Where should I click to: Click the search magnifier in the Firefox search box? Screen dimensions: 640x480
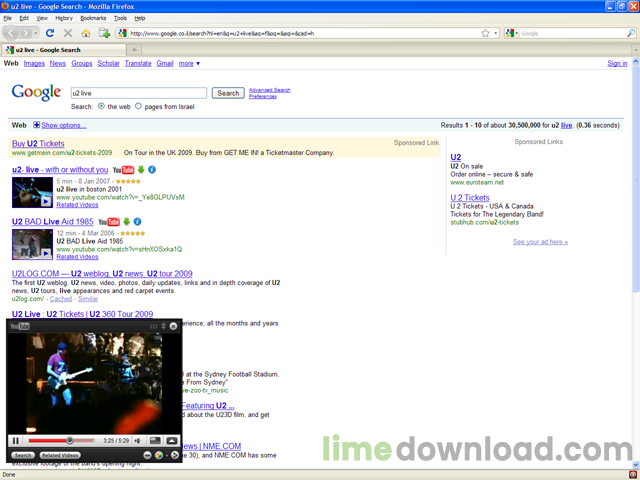point(631,33)
